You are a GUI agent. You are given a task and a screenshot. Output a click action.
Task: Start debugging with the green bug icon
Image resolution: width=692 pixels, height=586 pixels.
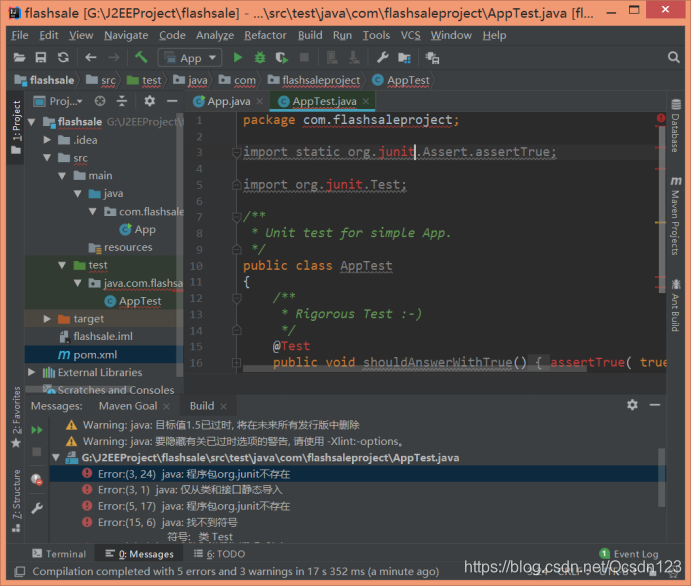(260, 57)
